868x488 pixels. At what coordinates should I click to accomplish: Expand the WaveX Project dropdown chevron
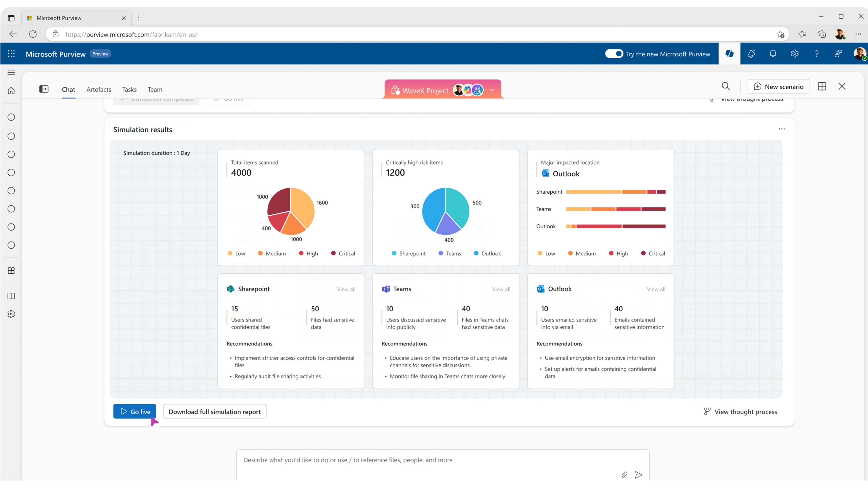492,90
